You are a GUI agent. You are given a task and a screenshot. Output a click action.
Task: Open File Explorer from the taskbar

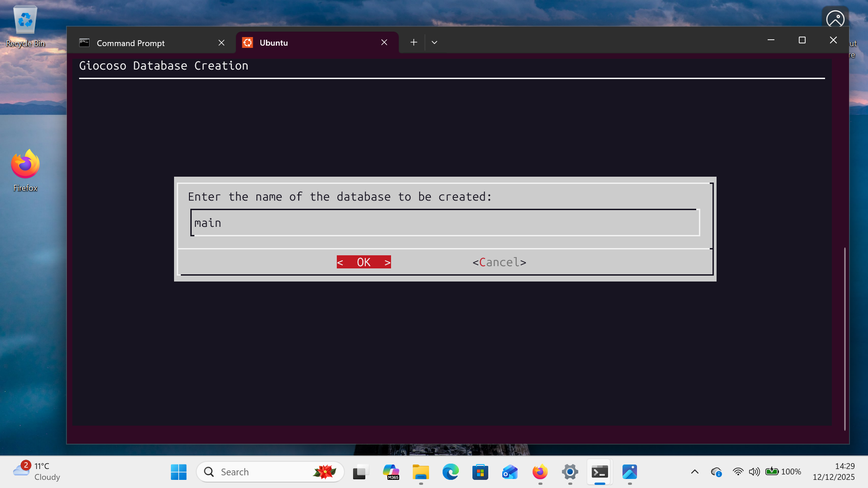[x=421, y=472]
